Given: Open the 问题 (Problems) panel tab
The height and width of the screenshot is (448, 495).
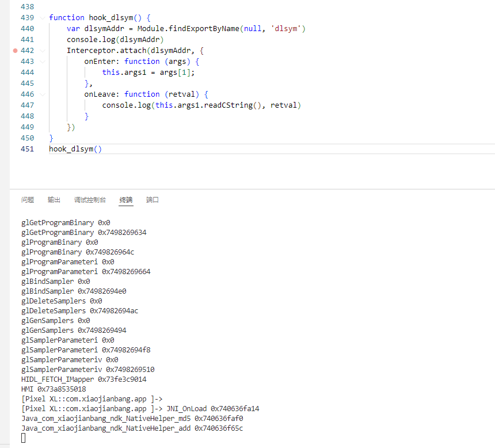Looking at the screenshot, I should [x=28, y=200].
